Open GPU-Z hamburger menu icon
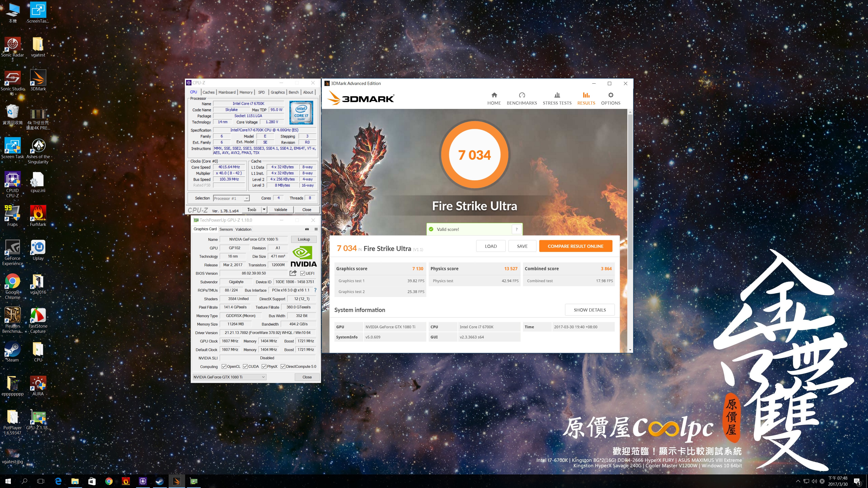 coord(316,229)
